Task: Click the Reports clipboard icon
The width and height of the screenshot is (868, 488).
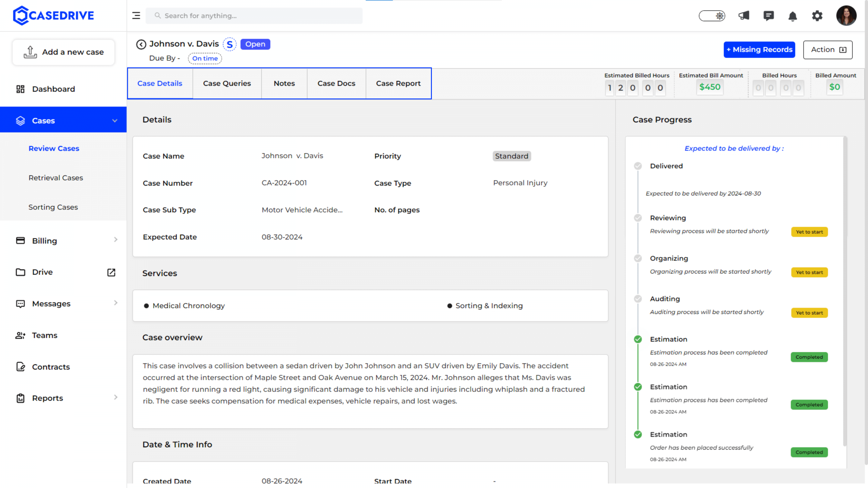Action: (x=20, y=398)
